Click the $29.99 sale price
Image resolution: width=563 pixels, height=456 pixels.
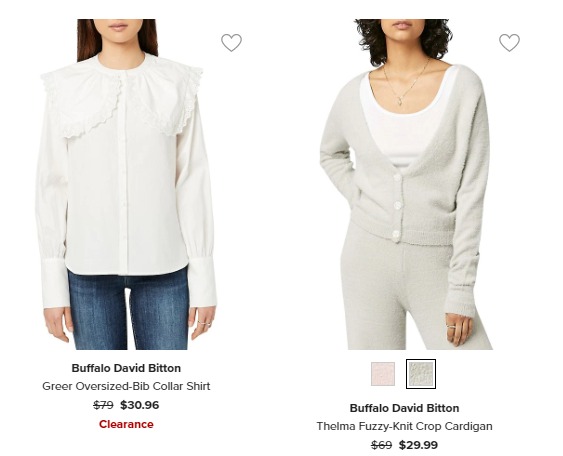pyautogui.click(x=418, y=445)
